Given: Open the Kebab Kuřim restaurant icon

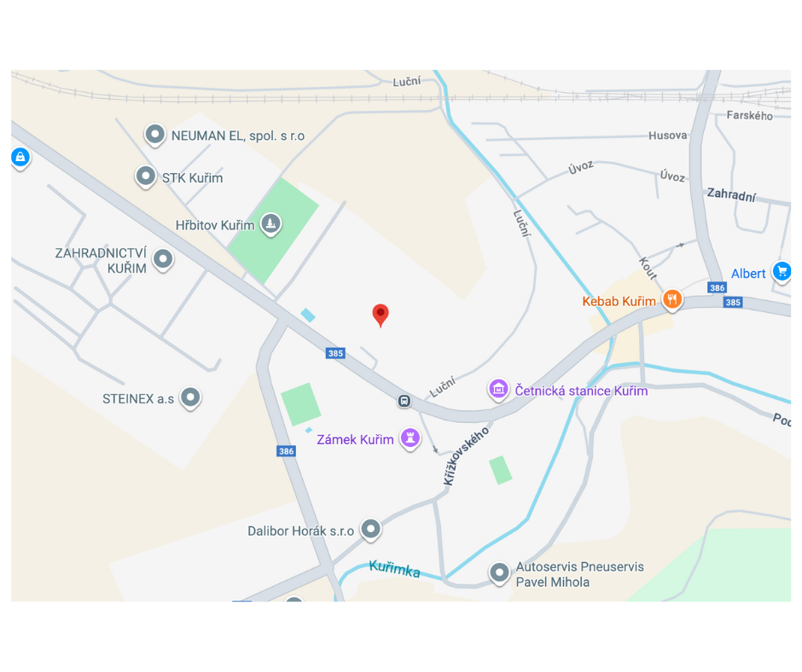Looking at the screenshot, I should [672, 299].
